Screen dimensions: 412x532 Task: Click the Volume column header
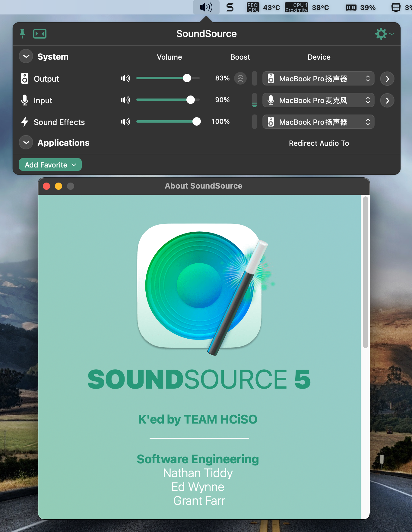pos(169,57)
